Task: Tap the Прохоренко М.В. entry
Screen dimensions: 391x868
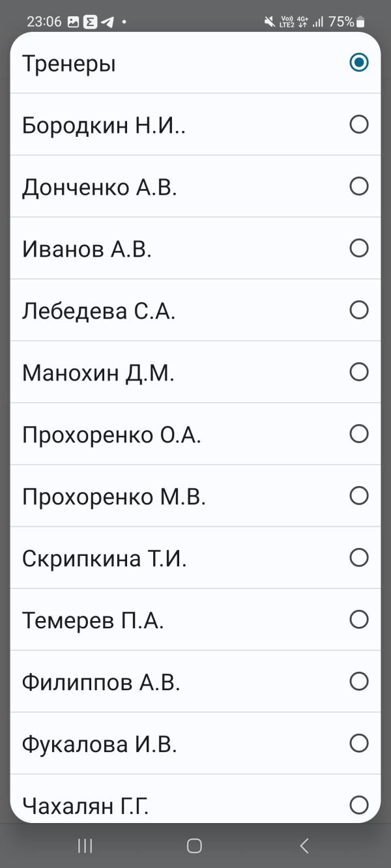Action: pyautogui.click(x=195, y=496)
